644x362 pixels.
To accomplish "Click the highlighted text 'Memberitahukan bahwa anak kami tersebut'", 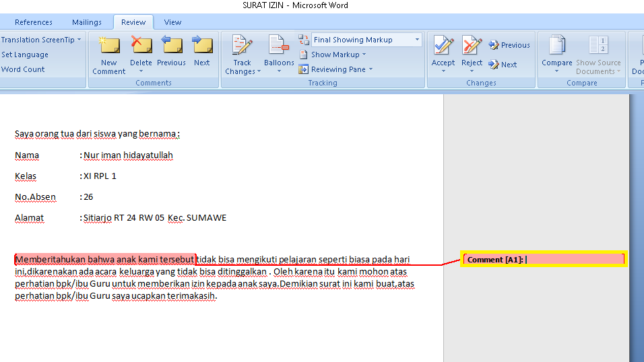I will pyautogui.click(x=105, y=259).
